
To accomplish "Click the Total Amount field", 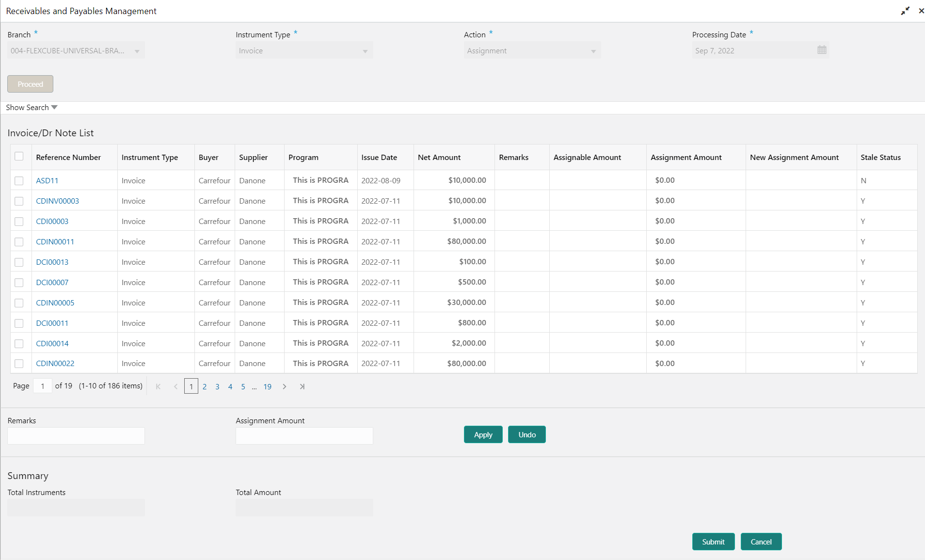I will [x=304, y=507].
